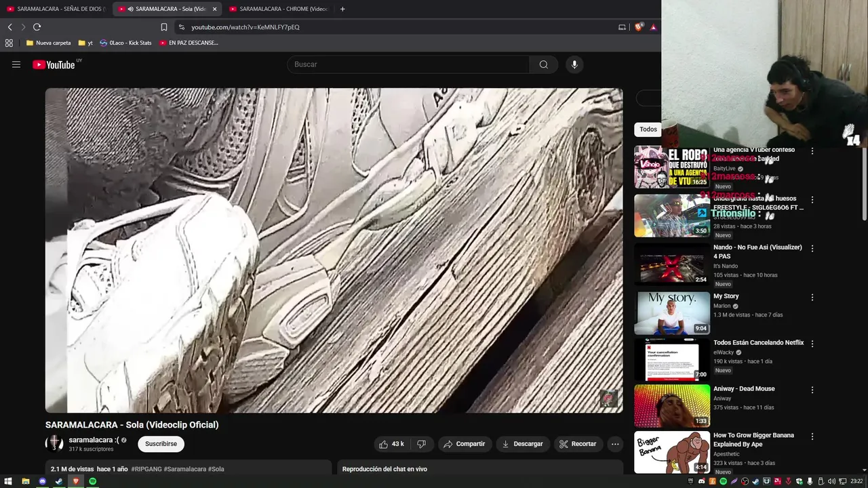Open Spotify from the taskbar
Screen dimensions: 868x488
93,481
